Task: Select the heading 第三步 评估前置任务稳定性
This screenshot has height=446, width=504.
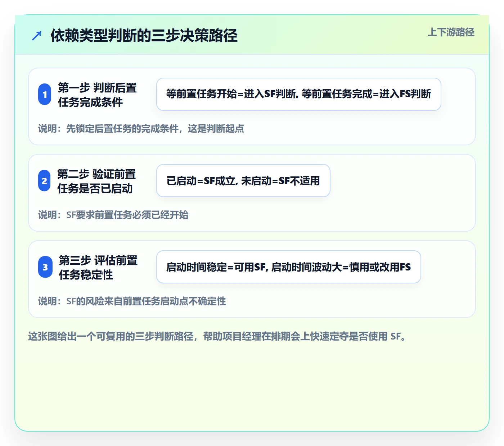Action: (x=98, y=267)
